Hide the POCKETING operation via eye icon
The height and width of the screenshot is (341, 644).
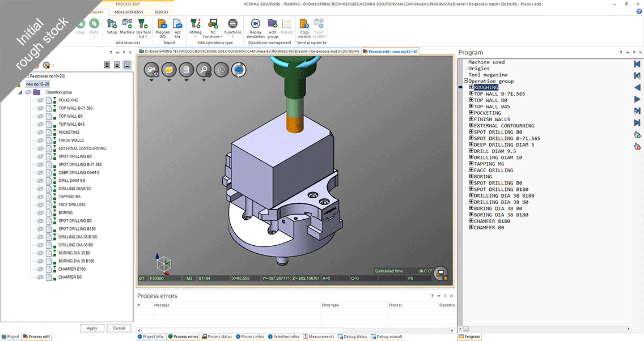click(40, 133)
